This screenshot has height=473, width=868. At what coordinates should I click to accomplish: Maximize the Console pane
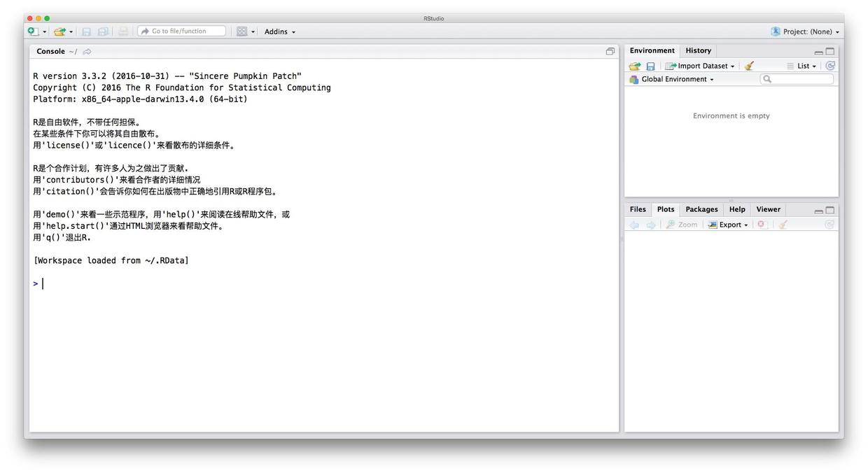(x=610, y=52)
